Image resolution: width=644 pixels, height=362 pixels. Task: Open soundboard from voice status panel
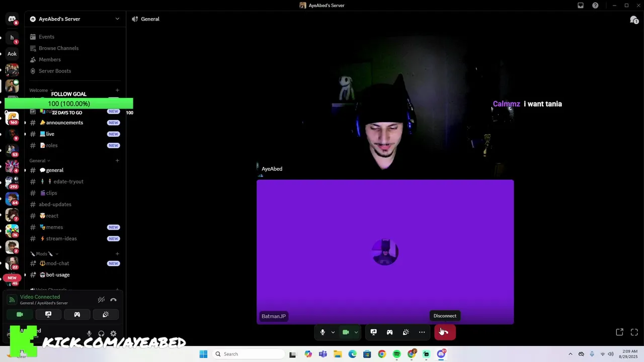point(106,314)
